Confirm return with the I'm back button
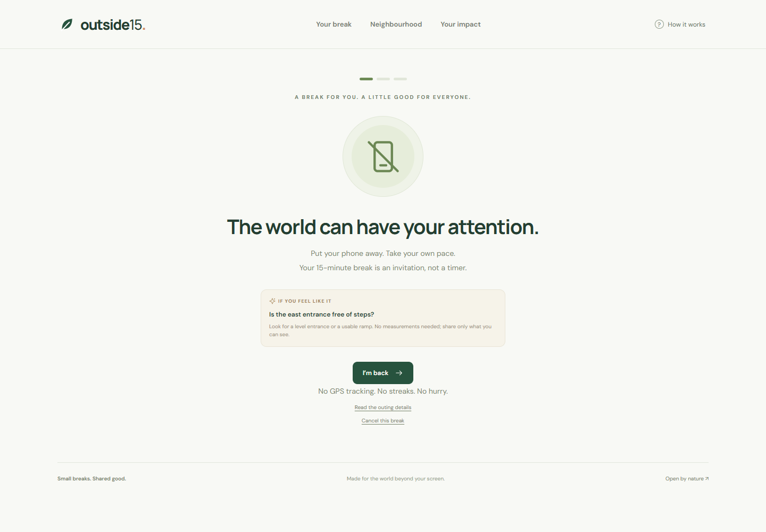This screenshot has width=766, height=532. [x=383, y=373]
